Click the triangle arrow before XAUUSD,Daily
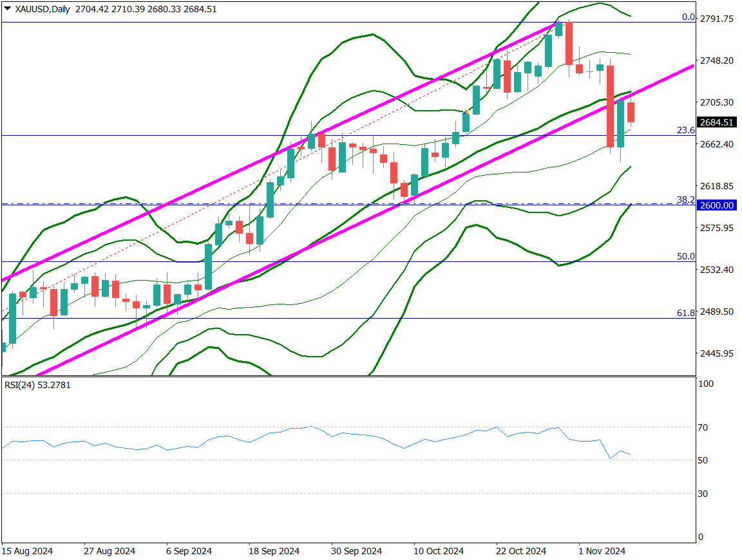Screen dimensions: 742x560 click(7, 8)
